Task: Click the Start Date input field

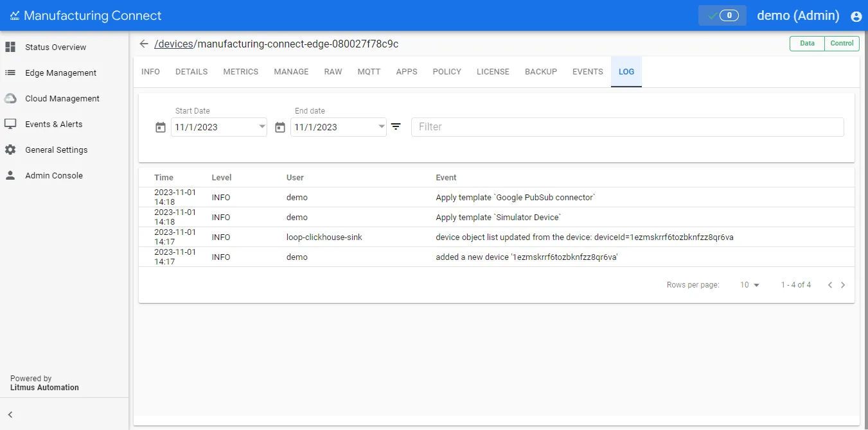Action: pyautogui.click(x=219, y=127)
